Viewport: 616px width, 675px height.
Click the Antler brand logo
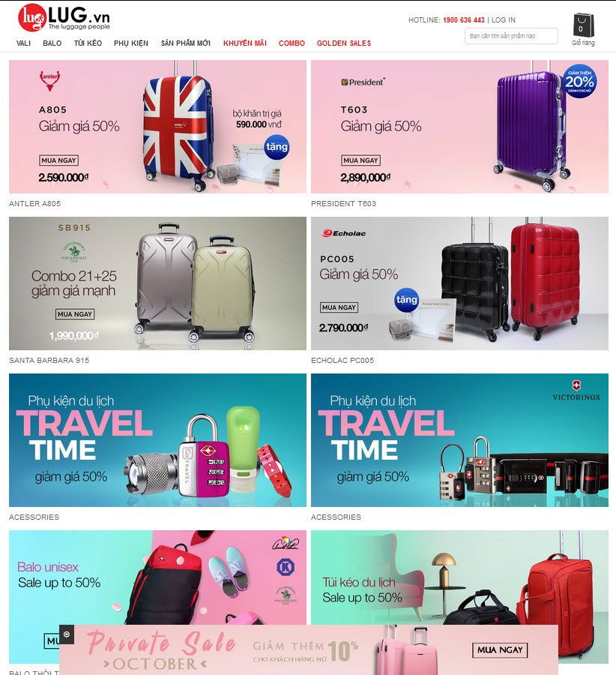point(50,80)
